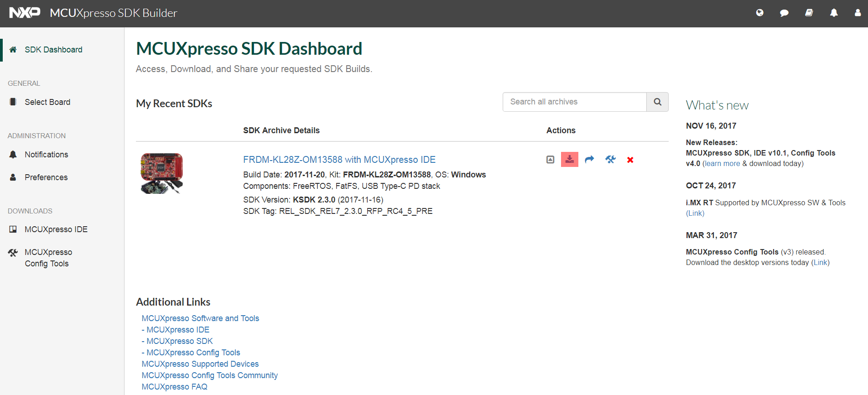Click the archive details icon in Actions
Screen dimensions: 868x395
550,160
